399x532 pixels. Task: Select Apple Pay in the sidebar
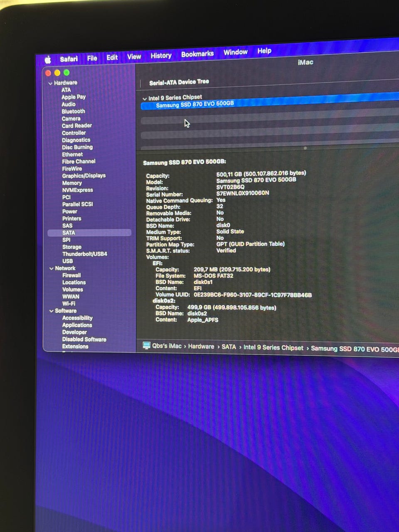74,97
